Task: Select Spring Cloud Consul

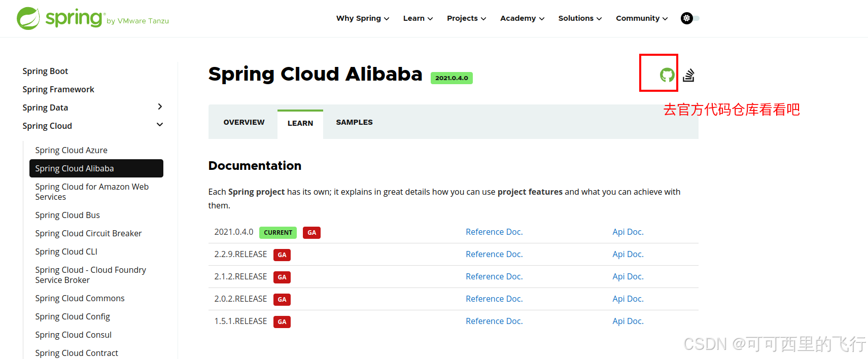Action: 73,335
